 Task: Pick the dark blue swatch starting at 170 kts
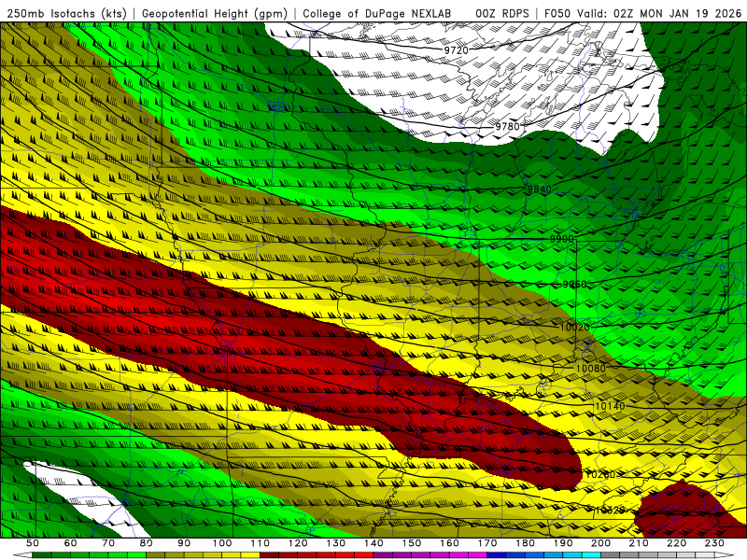pos(497,554)
